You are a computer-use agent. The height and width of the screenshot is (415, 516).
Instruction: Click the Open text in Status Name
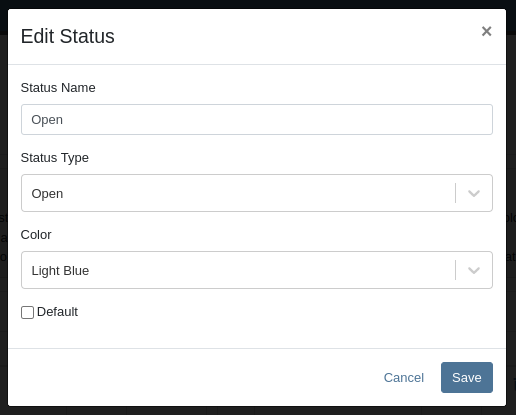pyautogui.click(x=47, y=120)
